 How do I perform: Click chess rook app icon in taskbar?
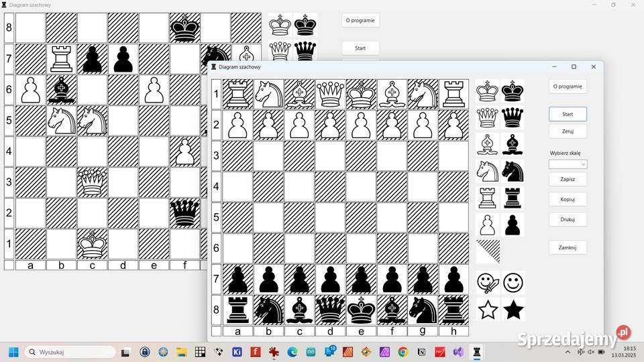(x=476, y=352)
